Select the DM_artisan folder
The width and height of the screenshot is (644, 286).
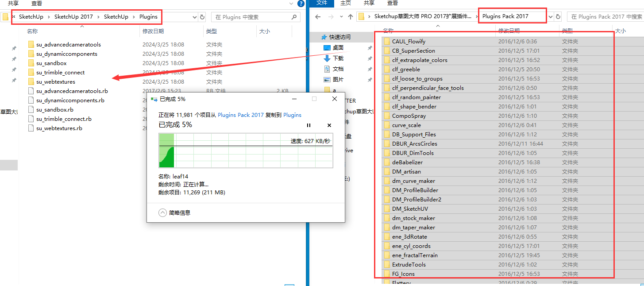tap(406, 172)
